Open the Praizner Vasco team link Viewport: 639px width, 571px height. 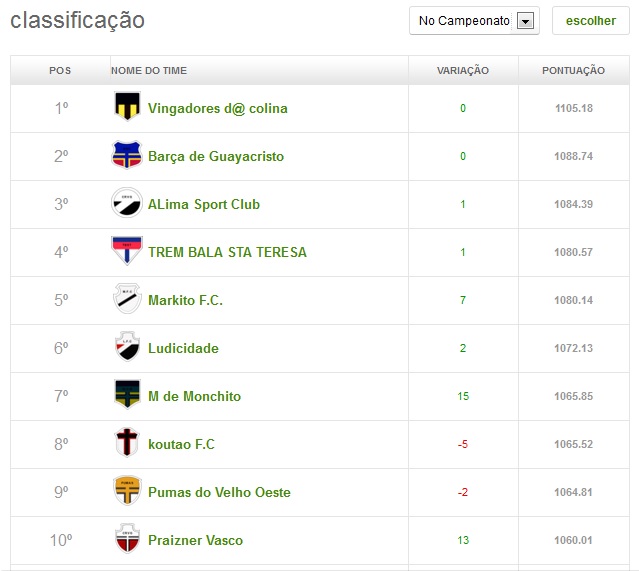coord(195,540)
